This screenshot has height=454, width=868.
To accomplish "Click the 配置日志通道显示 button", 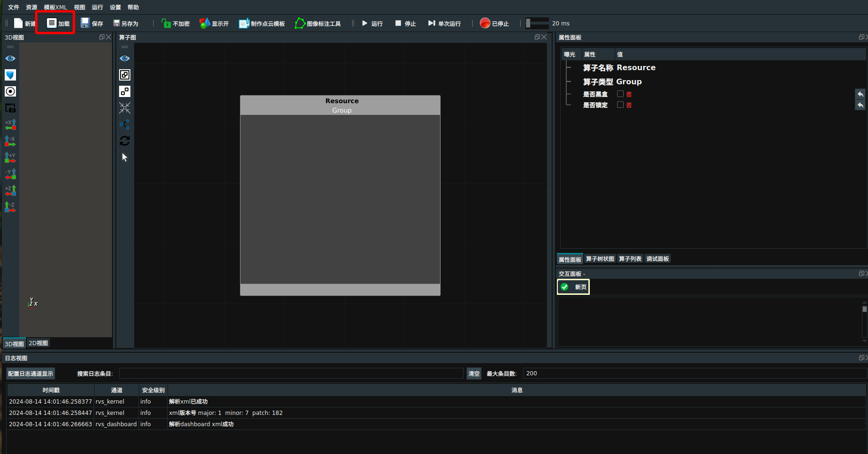I will tap(31, 373).
